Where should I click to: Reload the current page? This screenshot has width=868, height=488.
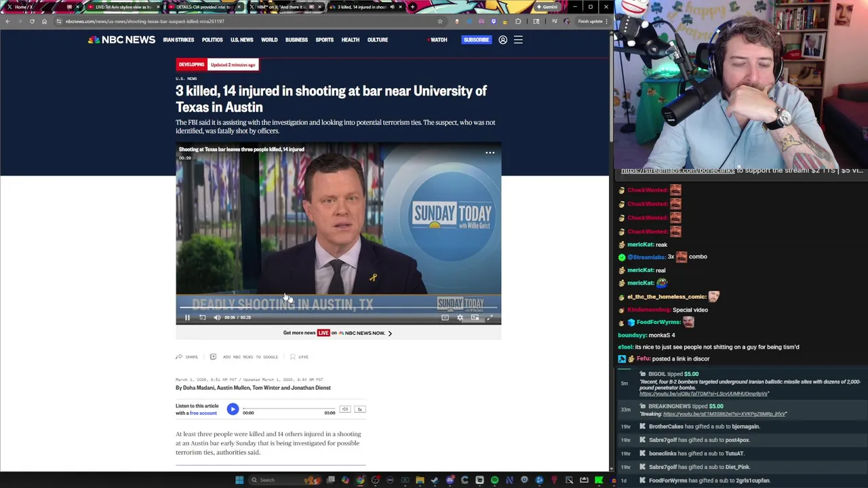32,21
